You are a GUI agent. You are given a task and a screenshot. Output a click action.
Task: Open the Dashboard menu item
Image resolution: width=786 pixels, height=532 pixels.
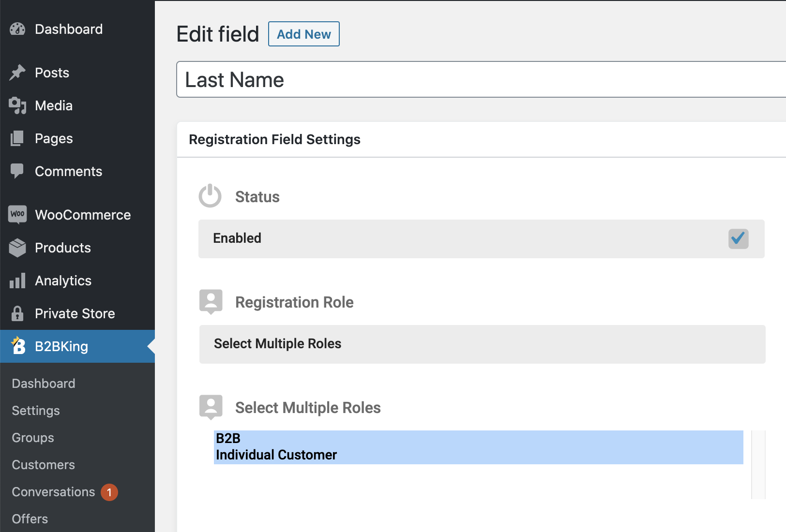(77, 29)
